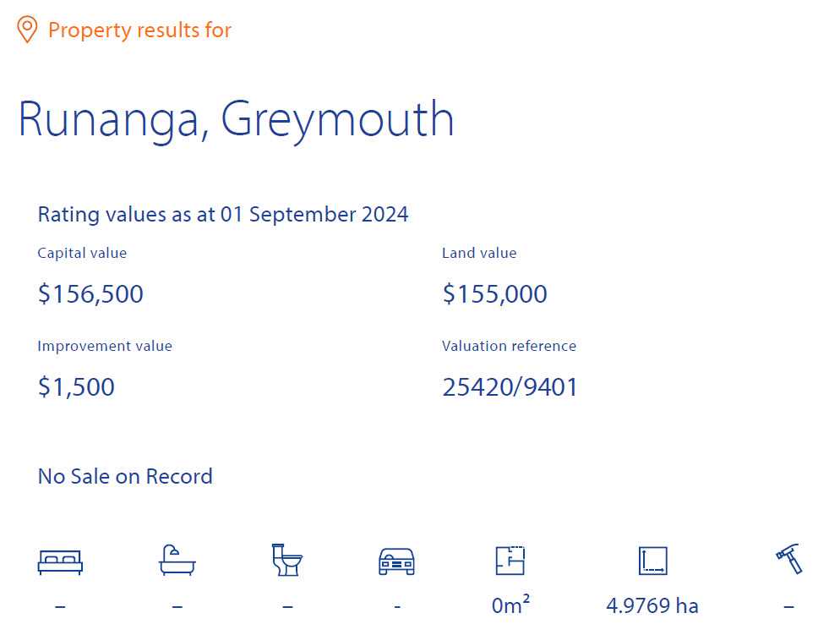Select the Runanga, Greymouth heading

click(236, 119)
